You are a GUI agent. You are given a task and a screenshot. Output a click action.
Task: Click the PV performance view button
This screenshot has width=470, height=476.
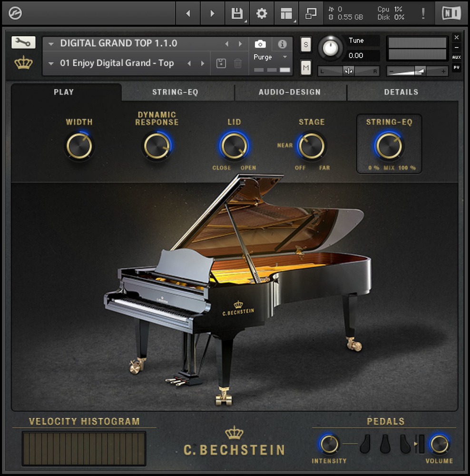tap(457, 68)
